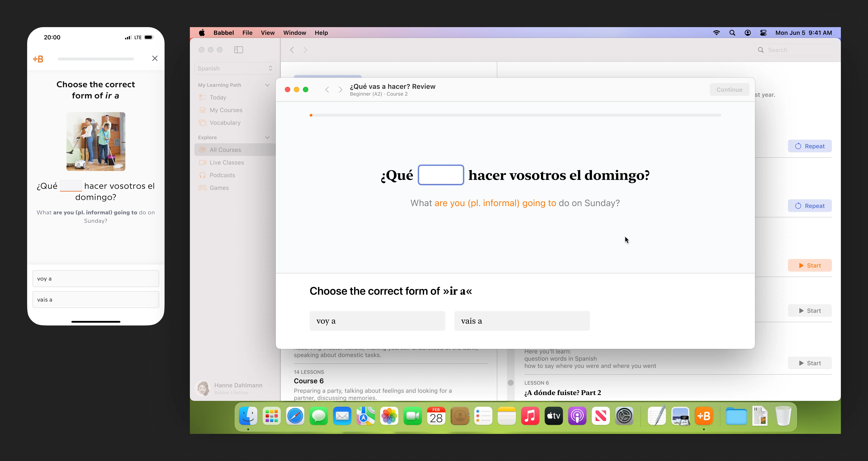This screenshot has height=461, width=868.
Task: Select All Courses in the sidebar
Action: (x=235, y=150)
